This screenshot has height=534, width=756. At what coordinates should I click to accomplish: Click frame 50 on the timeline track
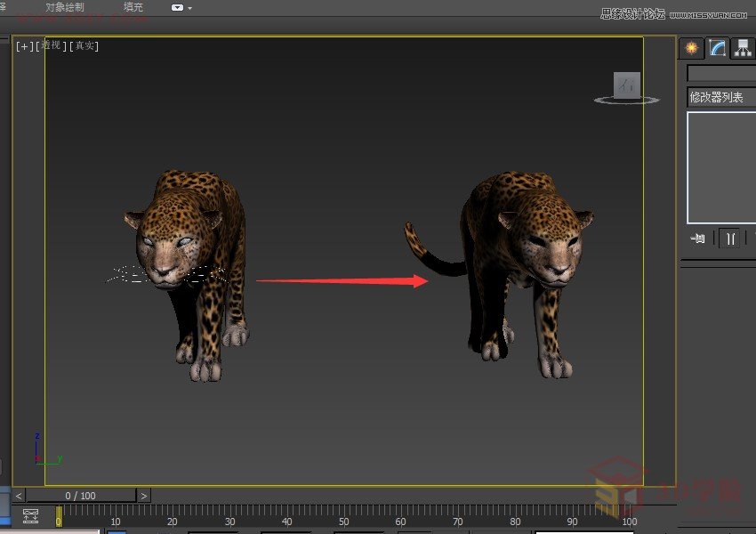344,512
